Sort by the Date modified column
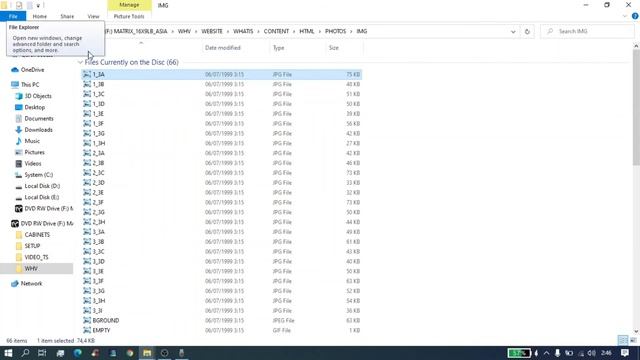640x360 pixels. [222, 48]
